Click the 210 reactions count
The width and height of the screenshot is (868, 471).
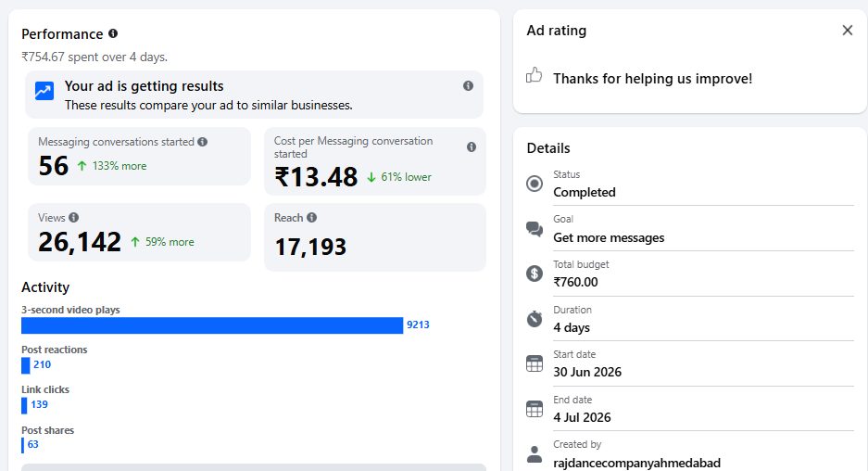(x=42, y=364)
